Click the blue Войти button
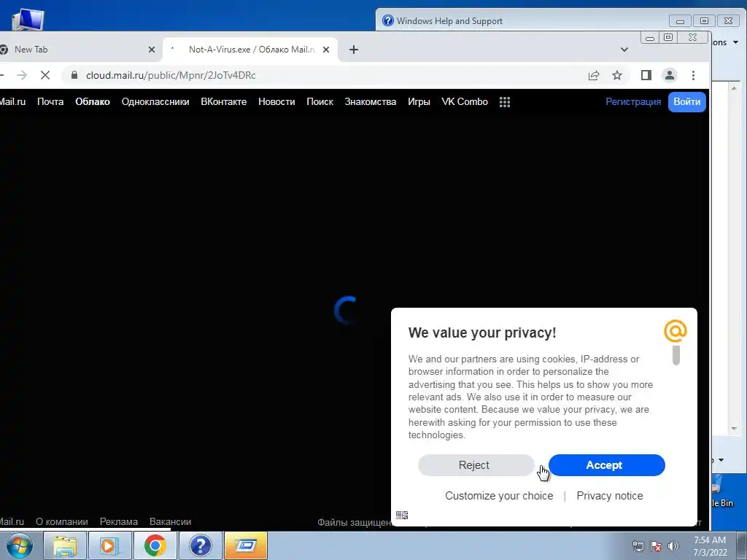747x560 pixels. [686, 102]
